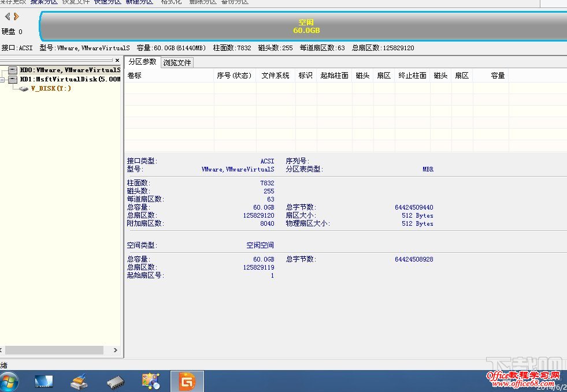
Task: Close the disk tree side panel
Action: point(117,61)
